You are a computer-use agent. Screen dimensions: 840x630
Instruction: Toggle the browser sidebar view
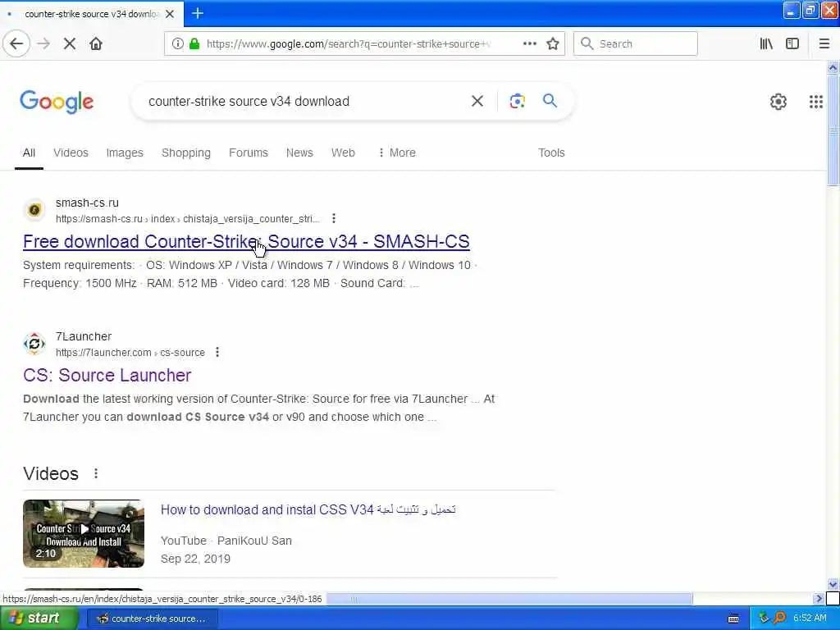coord(792,44)
